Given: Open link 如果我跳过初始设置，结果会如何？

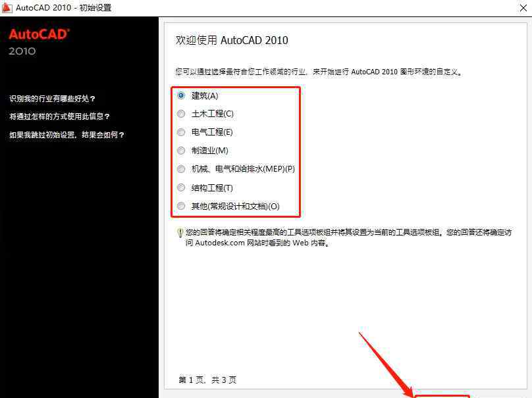Looking at the screenshot, I should [66, 135].
